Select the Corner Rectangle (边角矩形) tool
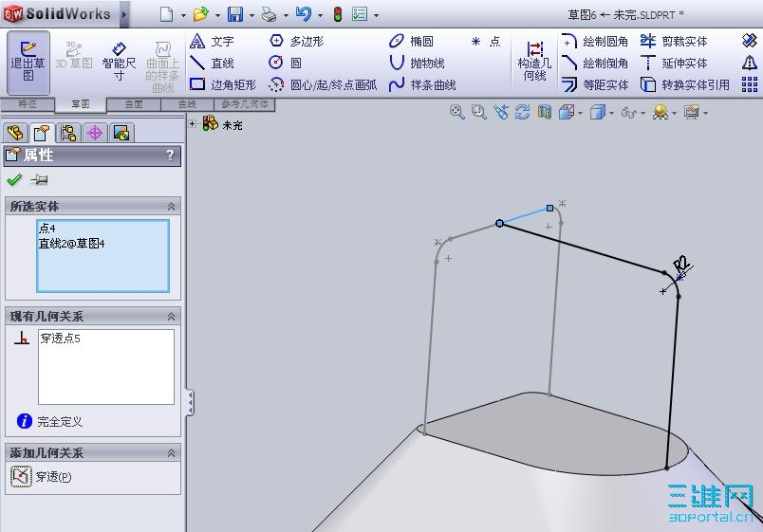This screenshot has height=532, width=763. 223,84
